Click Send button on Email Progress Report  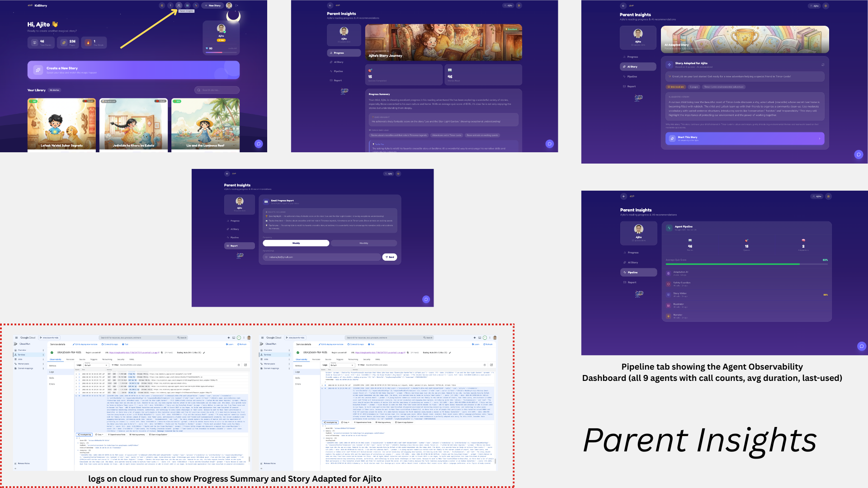(390, 257)
